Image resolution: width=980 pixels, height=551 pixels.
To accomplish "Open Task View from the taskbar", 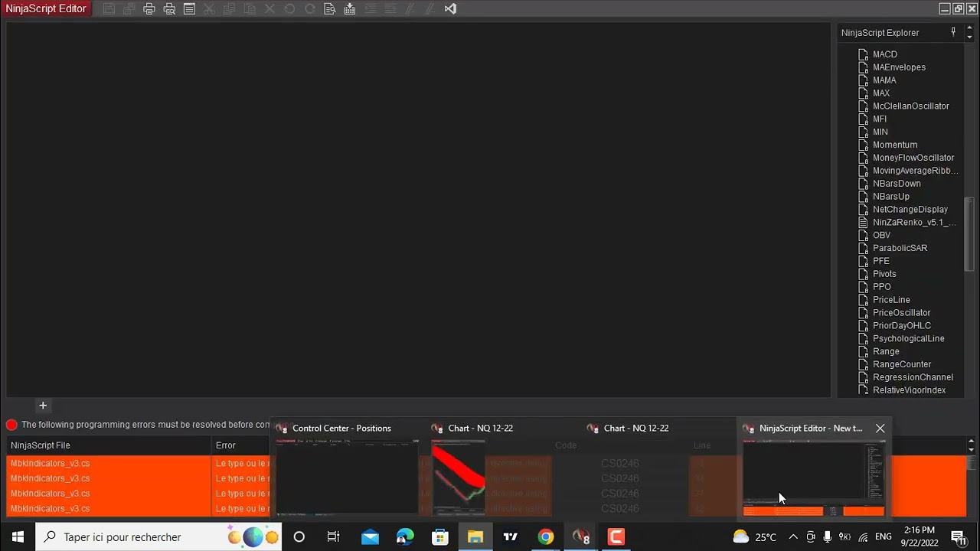I will click(334, 536).
